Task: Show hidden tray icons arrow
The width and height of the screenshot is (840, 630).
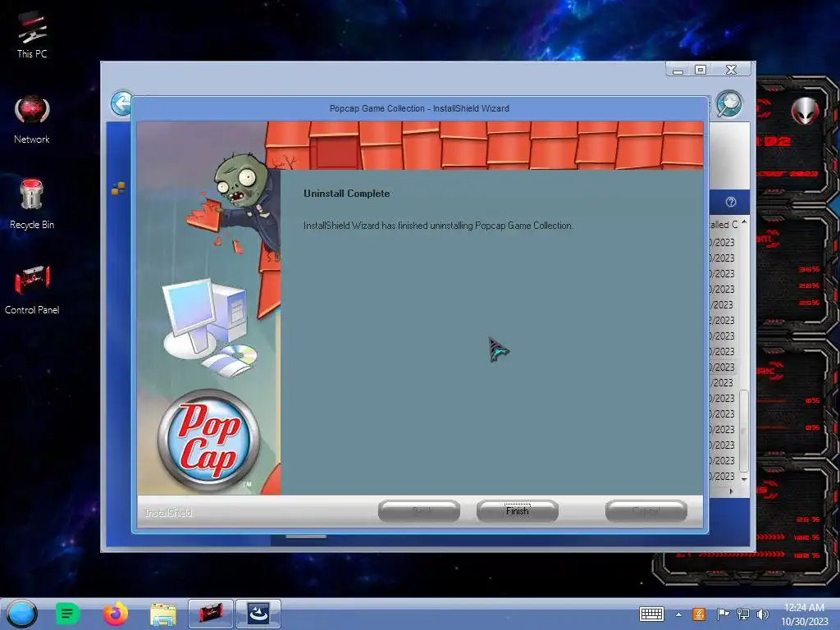Action: (678, 614)
